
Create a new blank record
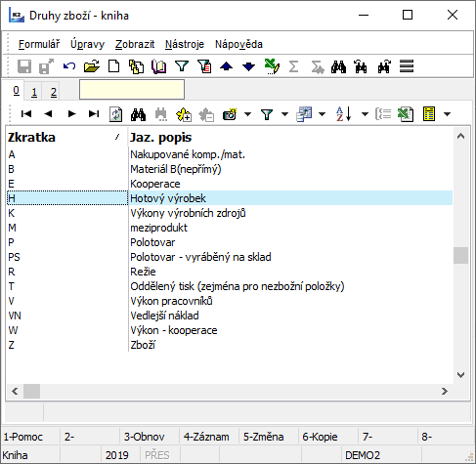tap(114, 66)
